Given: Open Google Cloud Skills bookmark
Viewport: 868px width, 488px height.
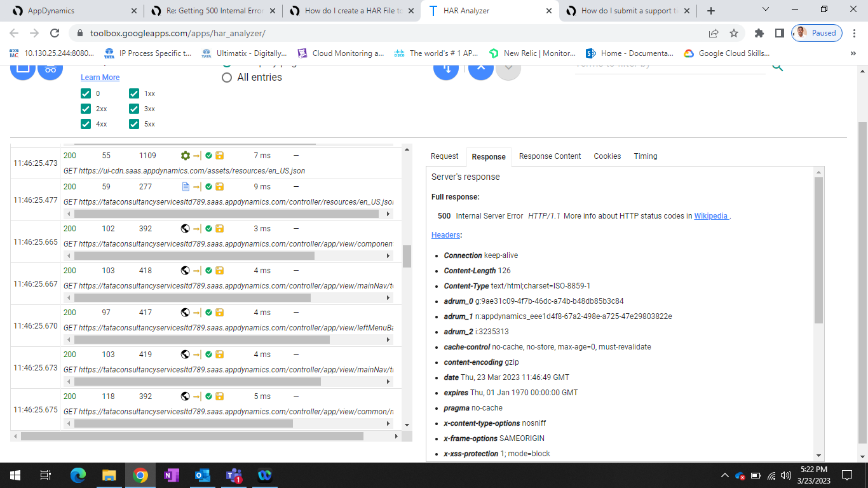Looking at the screenshot, I should 727,53.
